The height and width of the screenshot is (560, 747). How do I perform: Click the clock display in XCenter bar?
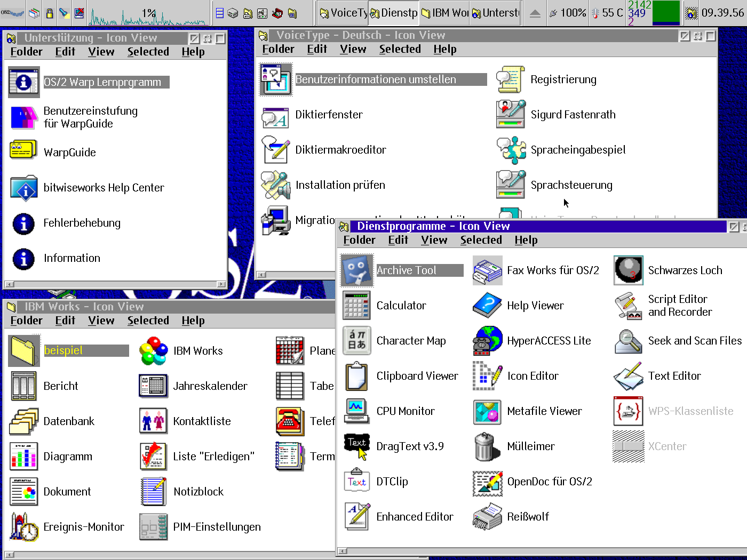[x=722, y=13]
